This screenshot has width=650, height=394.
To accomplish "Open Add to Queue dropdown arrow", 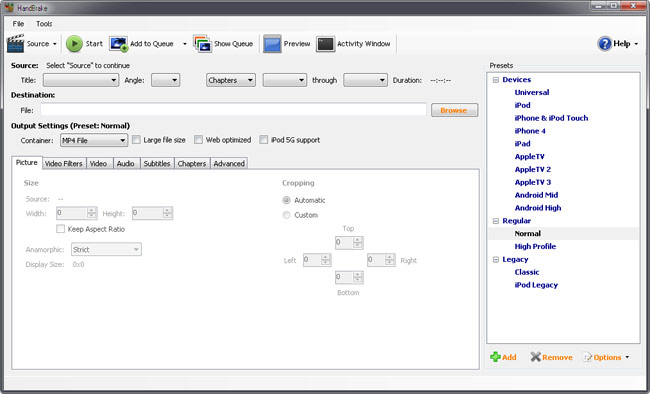I will point(184,44).
